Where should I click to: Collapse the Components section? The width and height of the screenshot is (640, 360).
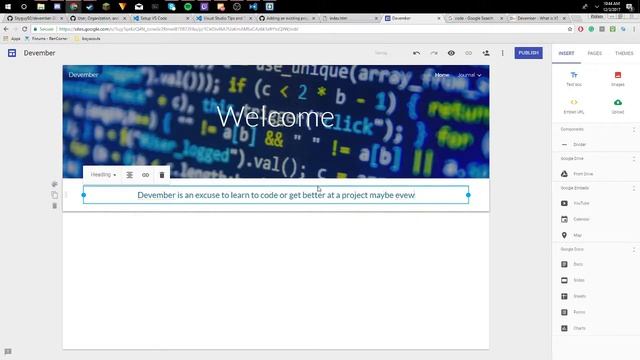point(633,130)
